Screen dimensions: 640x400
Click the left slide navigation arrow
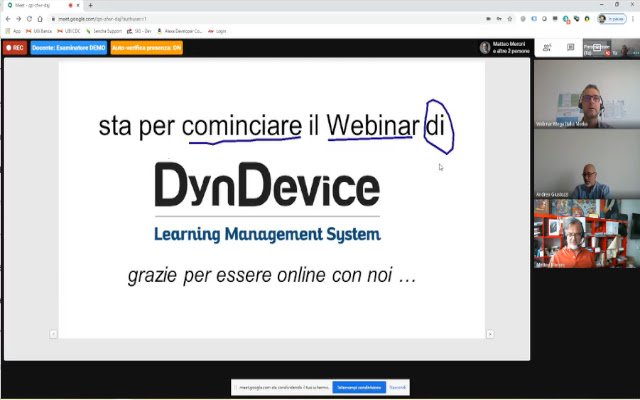[x=53, y=334]
